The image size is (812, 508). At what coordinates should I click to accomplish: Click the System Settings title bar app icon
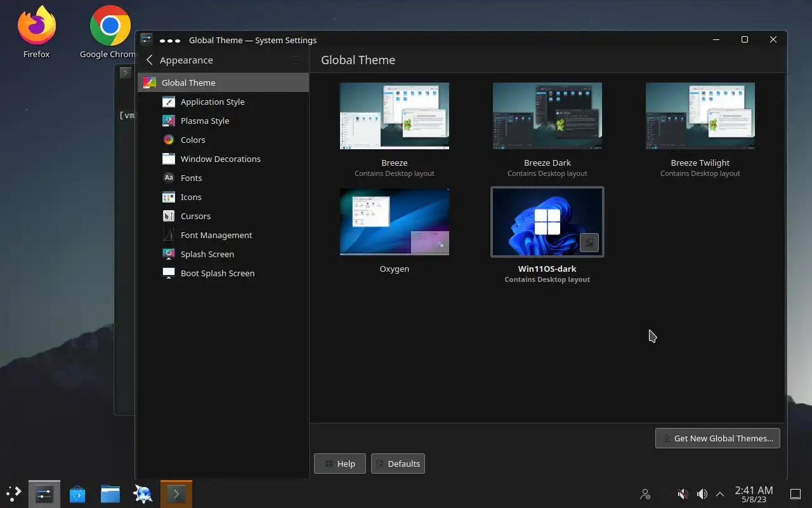click(x=147, y=39)
